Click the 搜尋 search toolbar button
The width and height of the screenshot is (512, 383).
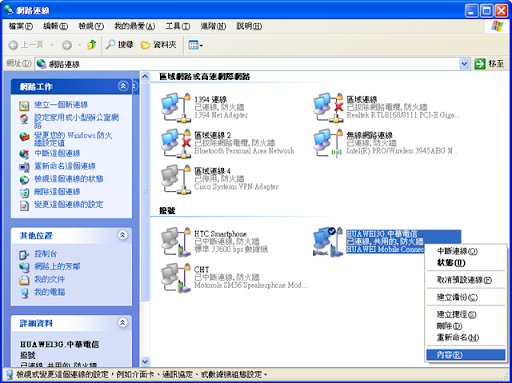point(119,45)
